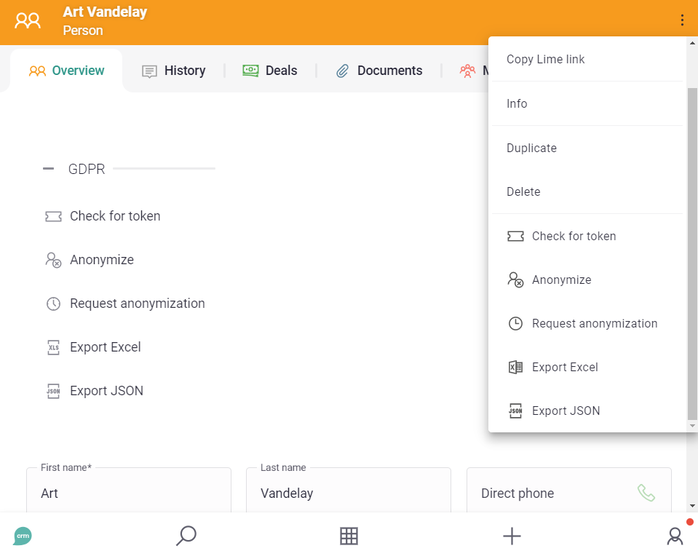Choose Duplicate in the dropdown menu
The width and height of the screenshot is (698, 559).
click(x=532, y=148)
